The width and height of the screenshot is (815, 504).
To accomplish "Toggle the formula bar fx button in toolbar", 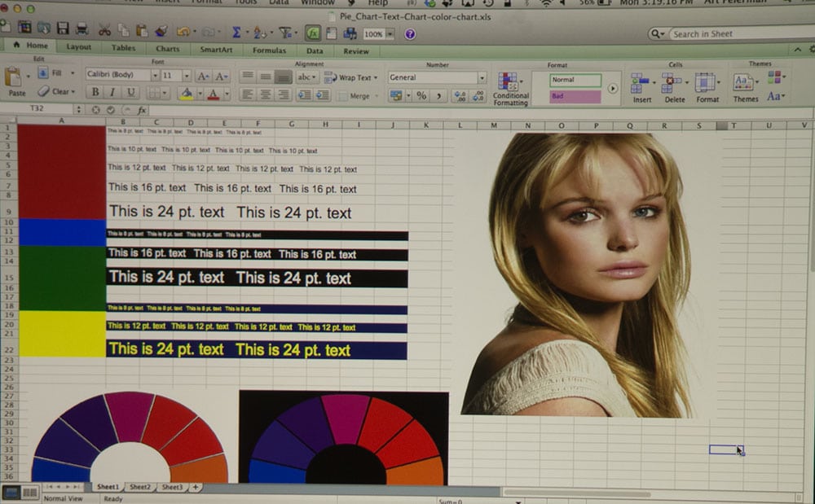I will point(312,33).
